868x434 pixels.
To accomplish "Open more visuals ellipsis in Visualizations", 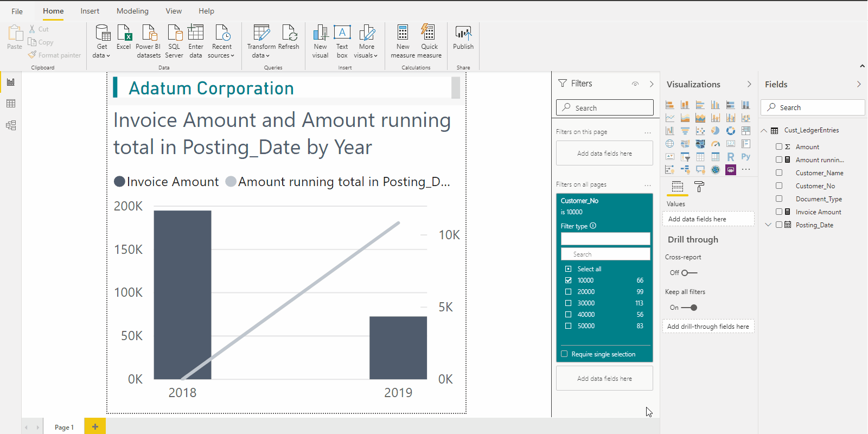I will tap(746, 170).
